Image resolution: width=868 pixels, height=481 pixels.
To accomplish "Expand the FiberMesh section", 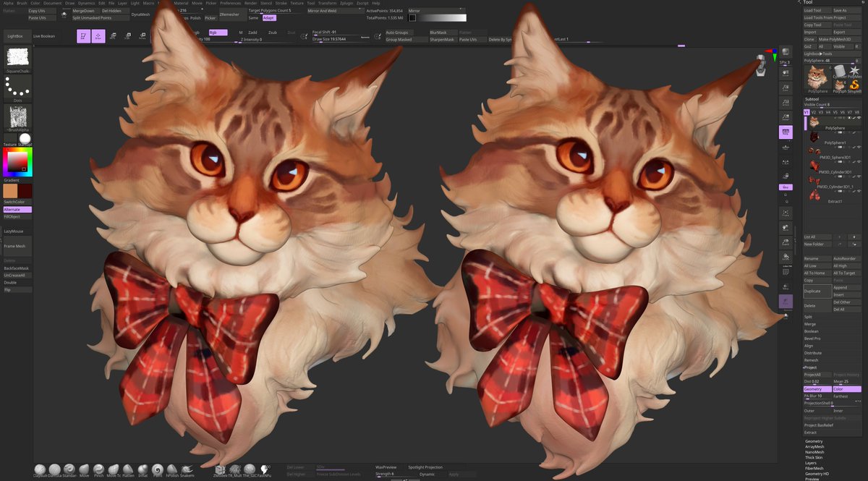I will pos(814,468).
